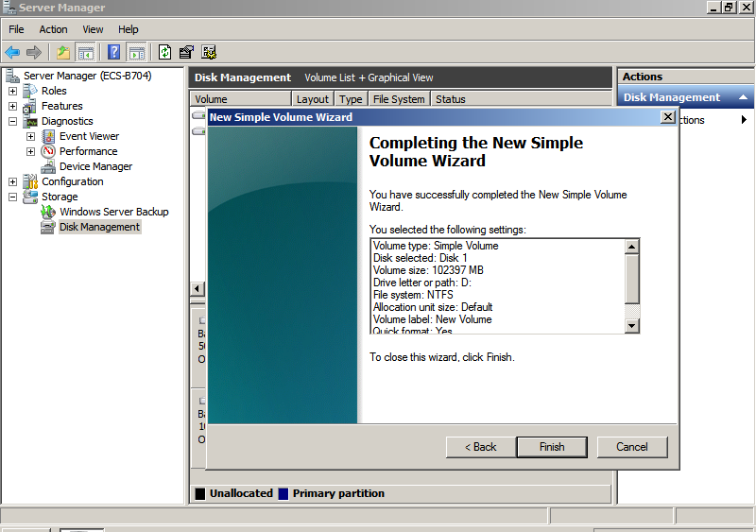The width and height of the screenshot is (756, 532).
Task: Collapse the Diagnostics node
Action: (x=13, y=121)
